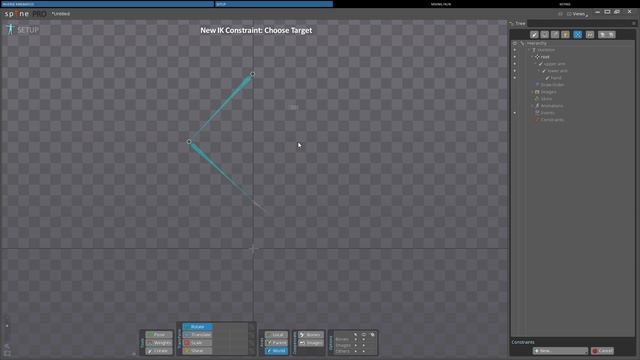
Task: Click third tree filter icon button
Action: tap(555, 35)
